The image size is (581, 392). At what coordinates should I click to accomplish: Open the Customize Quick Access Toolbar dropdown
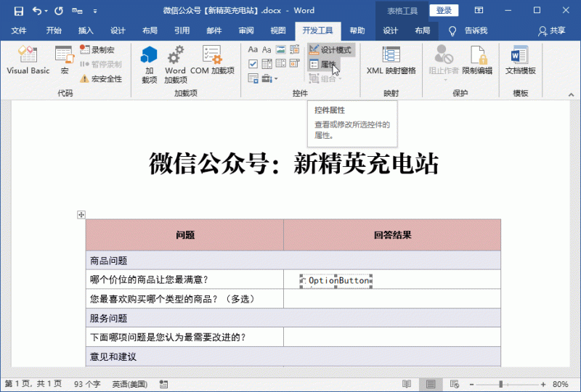(x=95, y=11)
